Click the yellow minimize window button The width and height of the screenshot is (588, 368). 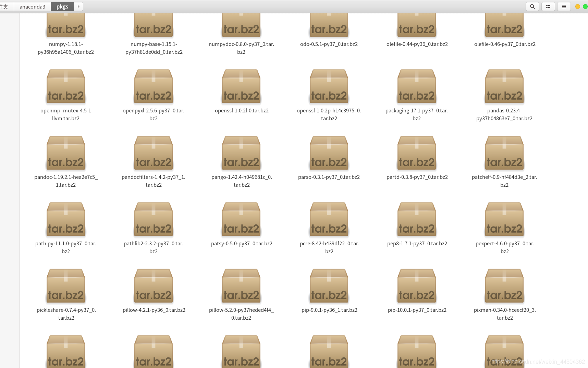(577, 7)
